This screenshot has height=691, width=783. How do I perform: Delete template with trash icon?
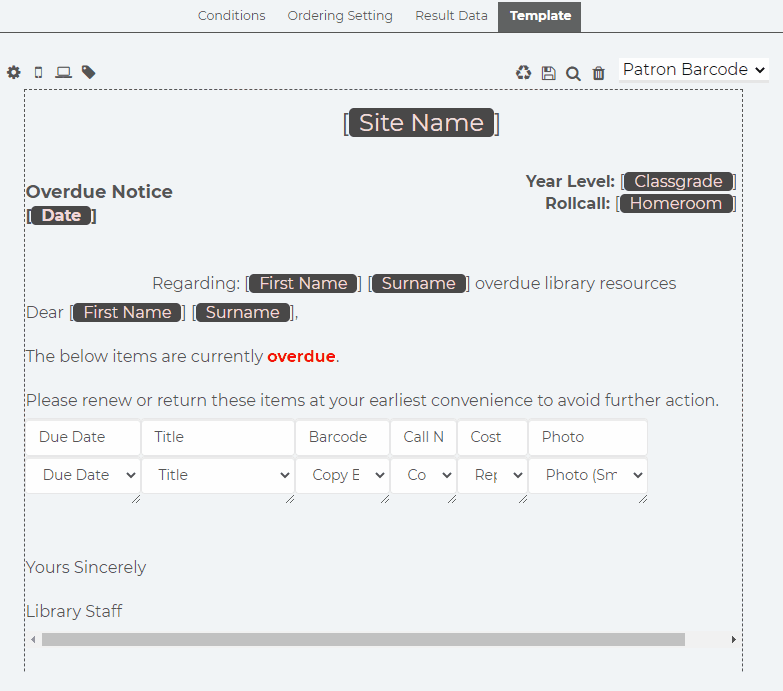(598, 73)
